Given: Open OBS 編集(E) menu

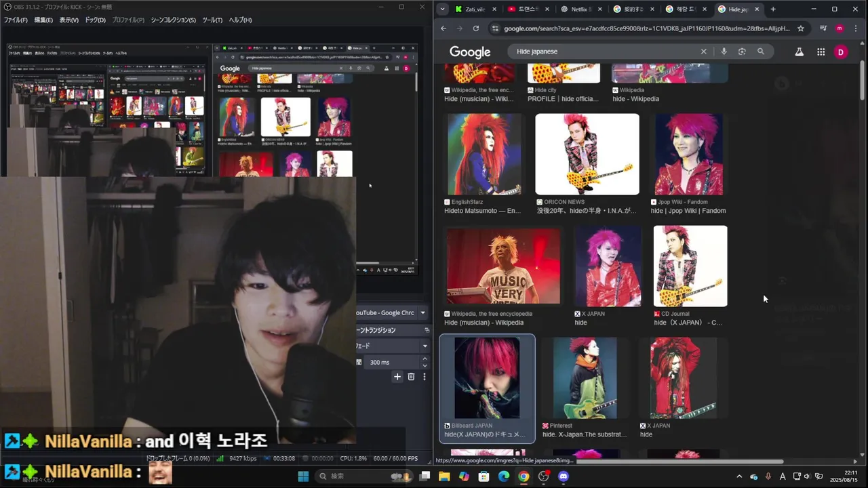Looking at the screenshot, I should point(43,20).
